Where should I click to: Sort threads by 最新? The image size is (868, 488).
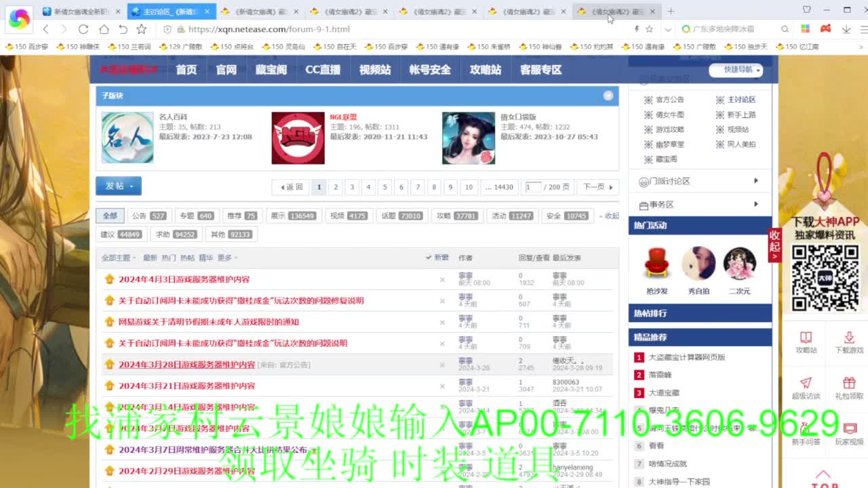tap(150, 258)
